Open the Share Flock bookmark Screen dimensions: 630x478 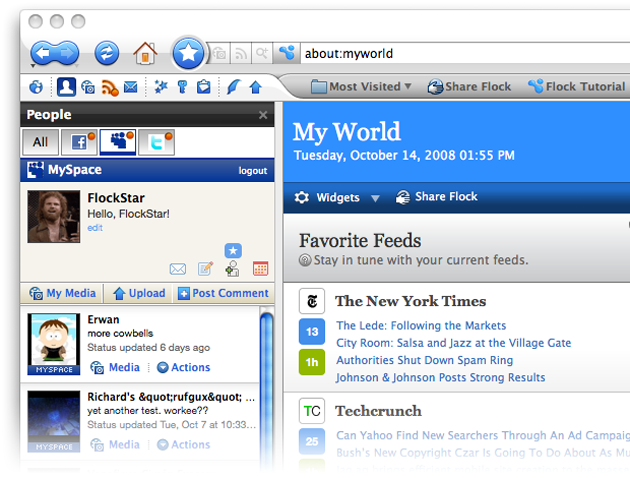[469, 86]
